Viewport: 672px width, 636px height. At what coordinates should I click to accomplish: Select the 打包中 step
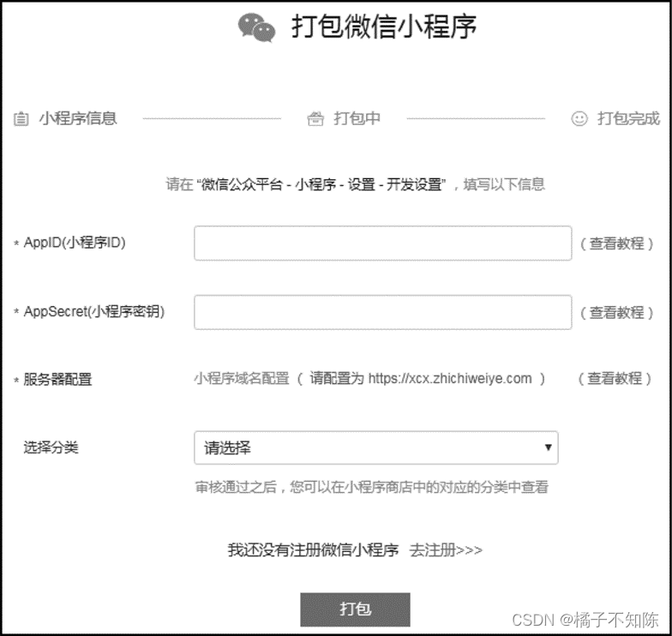point(345,118)
